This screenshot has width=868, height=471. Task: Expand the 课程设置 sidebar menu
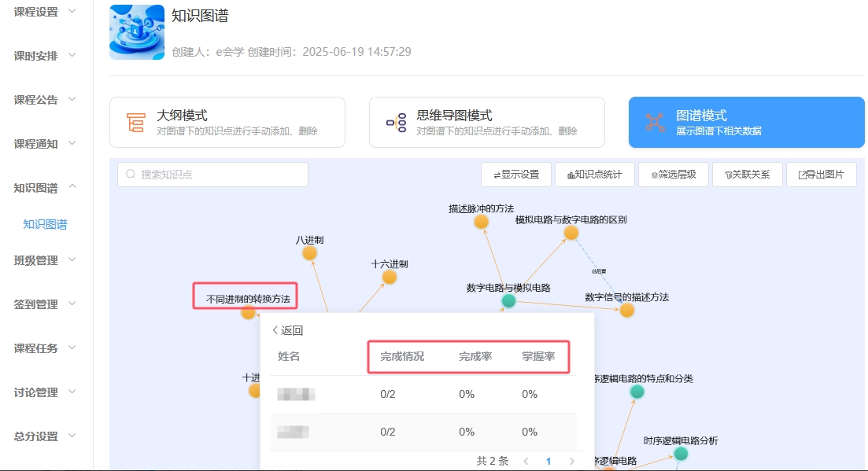pyautogui.click(x=46, y=12)
